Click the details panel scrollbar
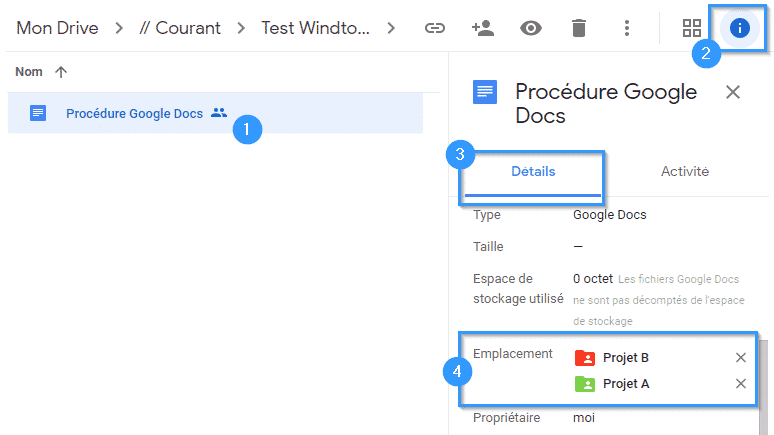 [x=763, y=387]
